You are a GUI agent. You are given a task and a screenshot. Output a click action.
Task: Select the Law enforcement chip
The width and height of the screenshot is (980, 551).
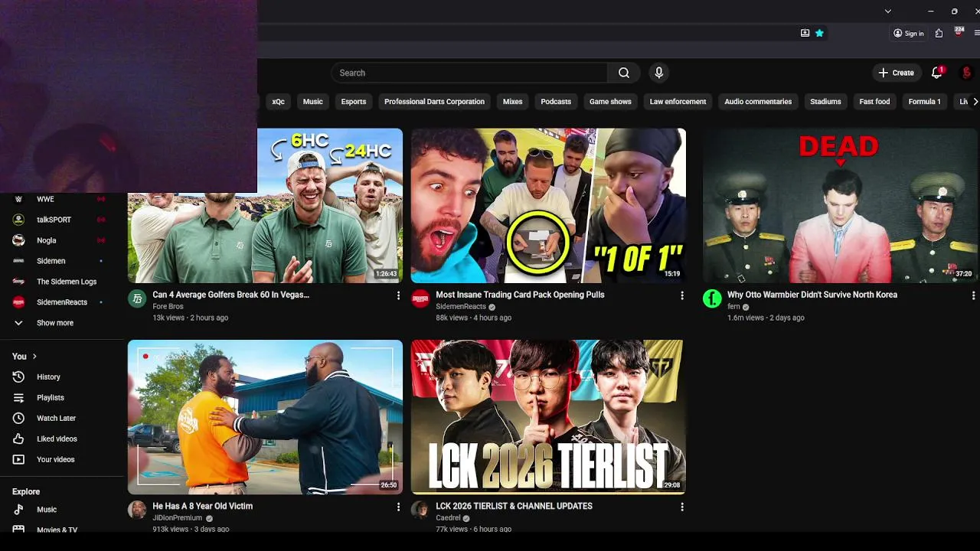tap(678, 101)
